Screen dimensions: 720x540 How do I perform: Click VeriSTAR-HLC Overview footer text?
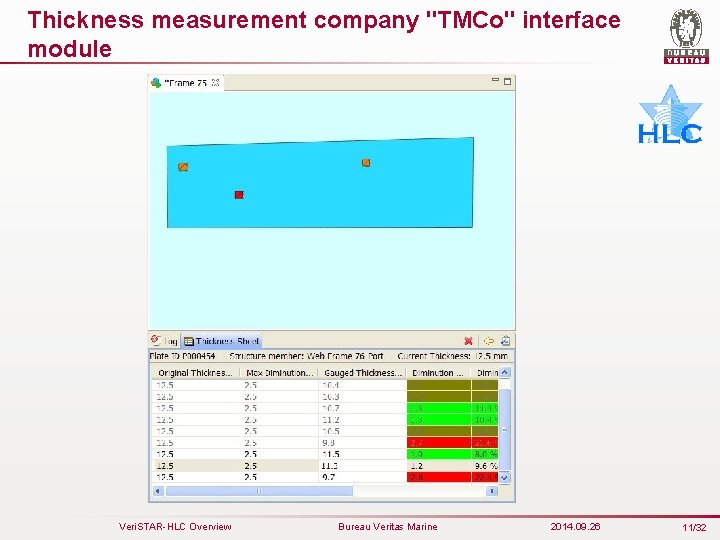click(x=175, y=527)
